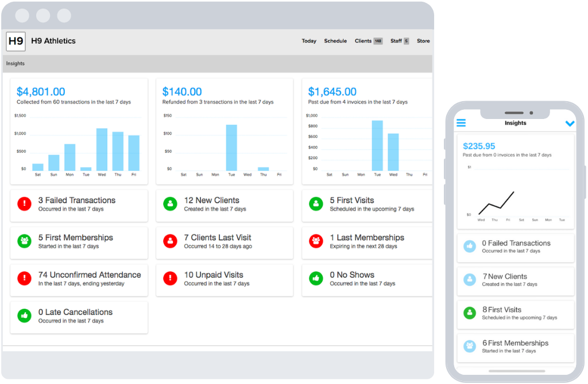The width and height of the screenshot is (588, 384).
Task: Click the green thumbs-up icon beside 0 Late Cancellations
Action: (x=24, y=316)
